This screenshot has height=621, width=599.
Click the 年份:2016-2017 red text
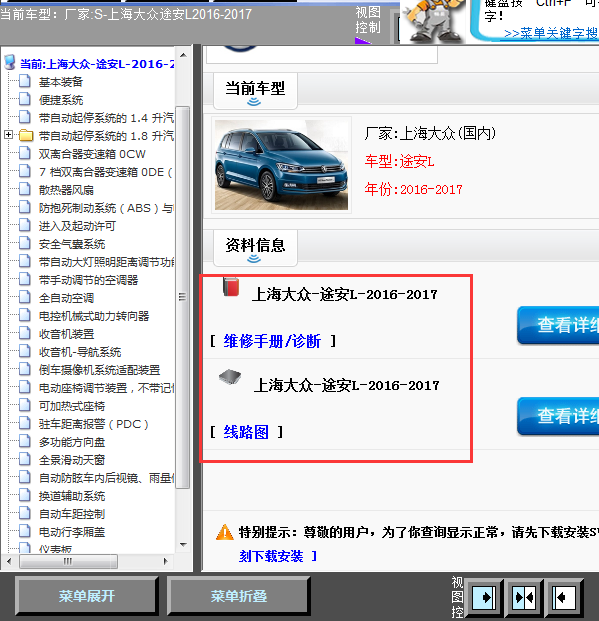(413, 189)
